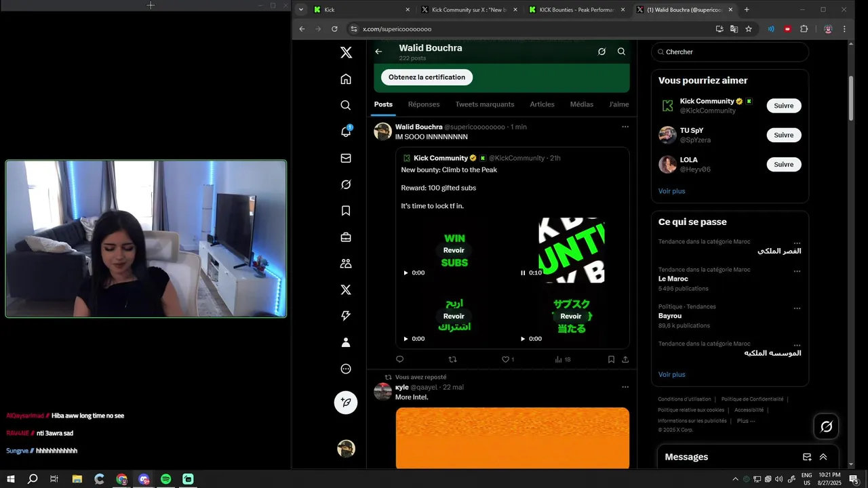The width and height of the screenshot is (868, 488).
Task: Switch to Articles tab
Action: 542,104
